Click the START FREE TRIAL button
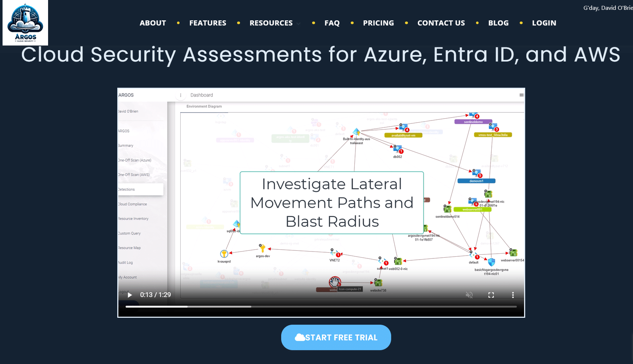The height and width of the screenshot is (364, 633). pos(336,337)
